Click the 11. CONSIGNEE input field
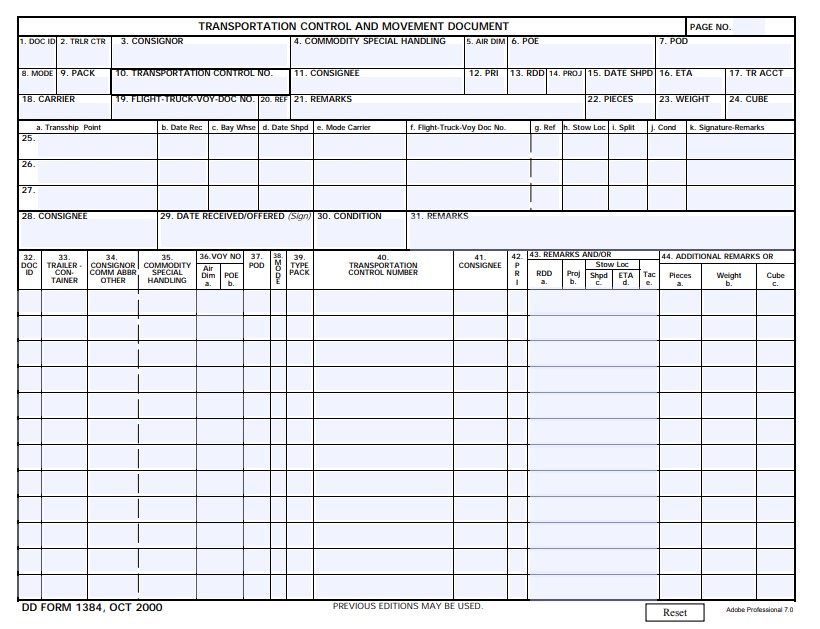 coord(377,85)
